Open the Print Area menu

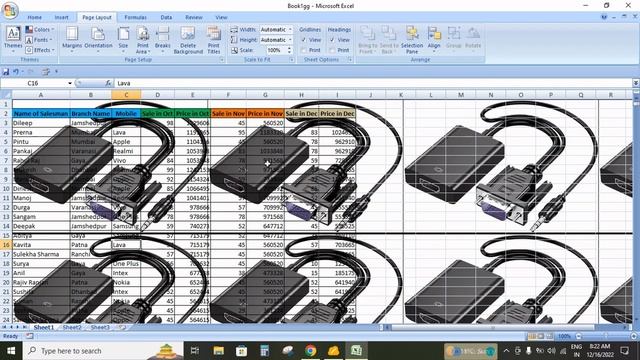(x=142, y=40)
